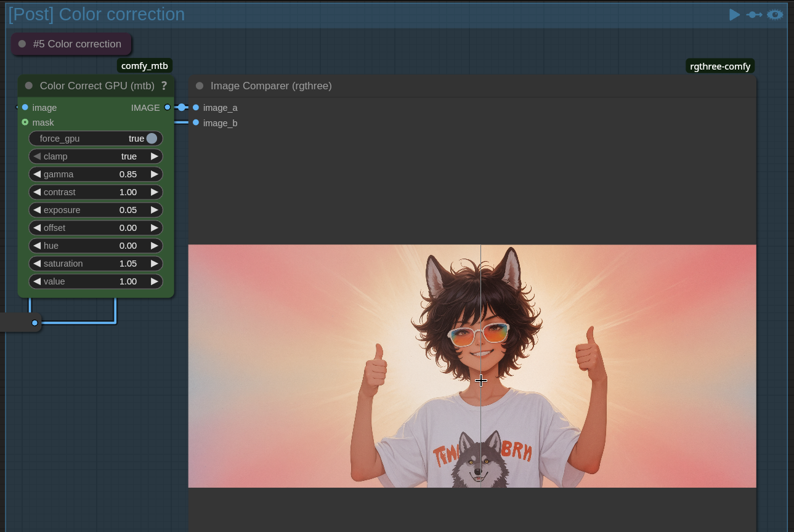This screenshot has height=532, width=794.
Task: Open the Color Correct GPU help question mark
Action: [x=164, y=86]
